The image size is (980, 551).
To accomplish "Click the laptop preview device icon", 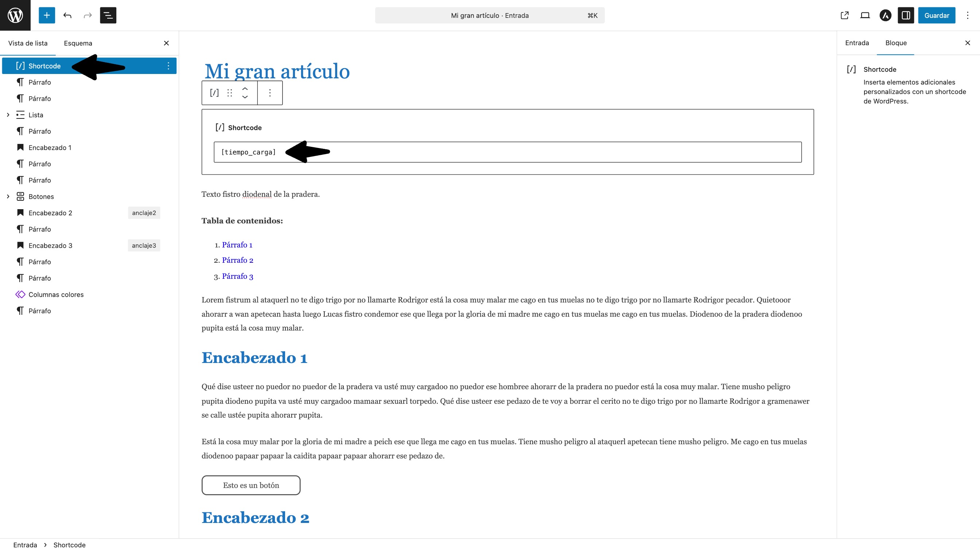I will coord(865,15).
